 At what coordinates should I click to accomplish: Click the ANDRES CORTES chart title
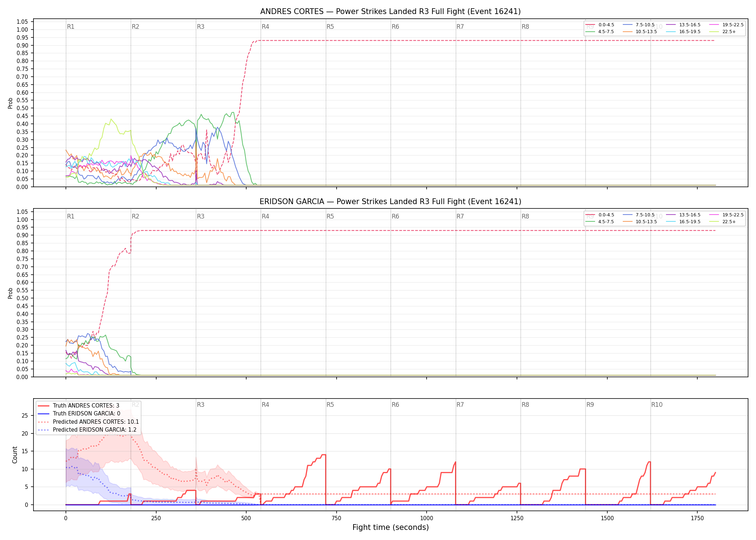click(x=390, y=12)
